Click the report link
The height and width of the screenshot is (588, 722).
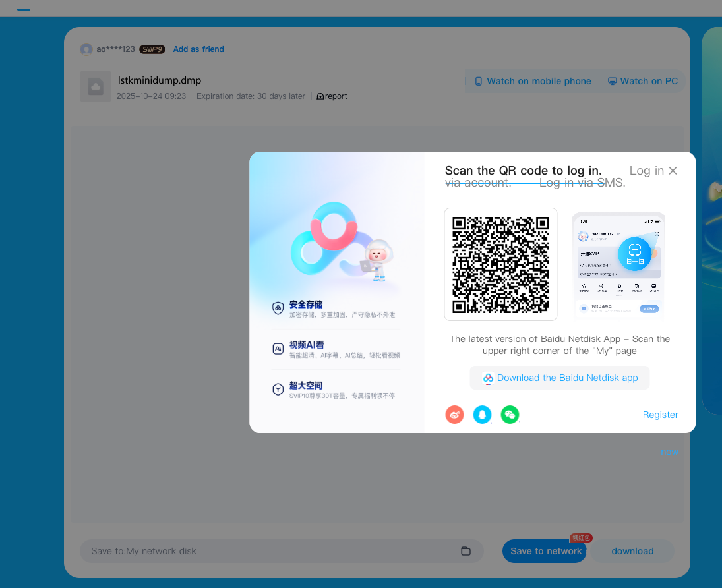pos(332,96)
